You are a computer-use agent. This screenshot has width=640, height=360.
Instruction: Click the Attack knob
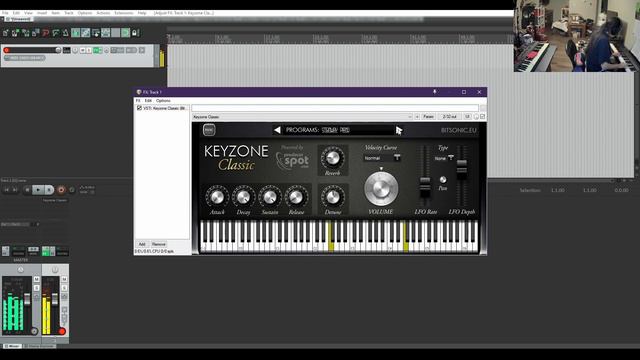(x=217, y=197)
